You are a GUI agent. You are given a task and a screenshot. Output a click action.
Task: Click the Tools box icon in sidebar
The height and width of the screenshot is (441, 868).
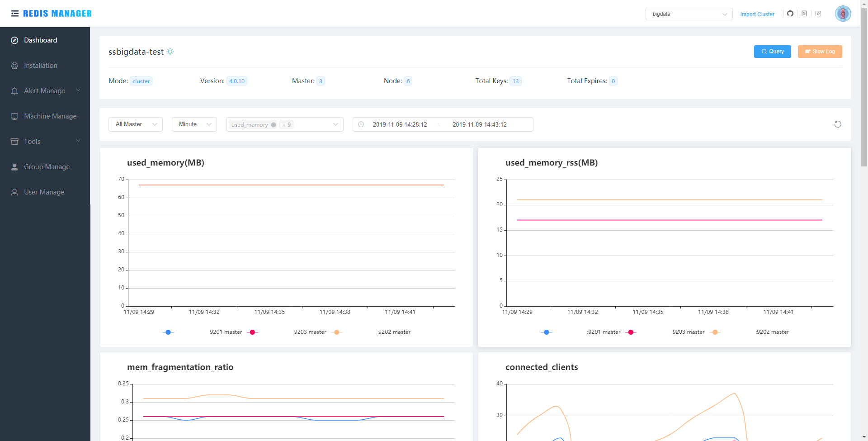[x=14, y=142]
